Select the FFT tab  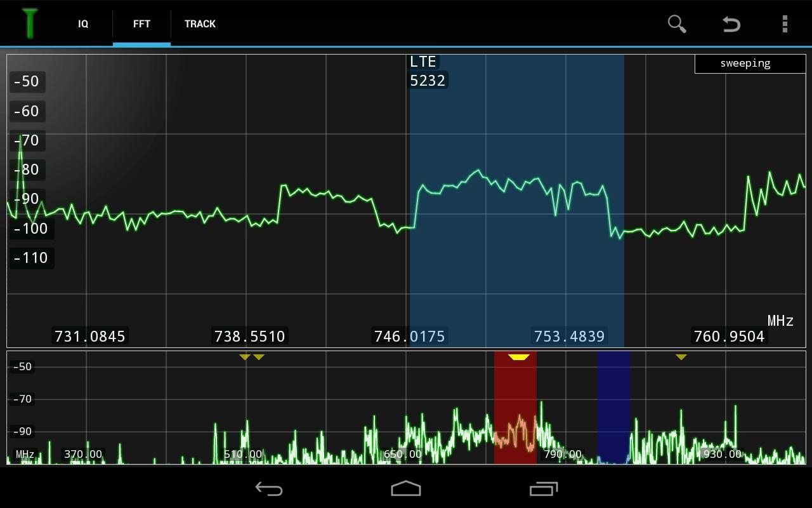point(141,24)
